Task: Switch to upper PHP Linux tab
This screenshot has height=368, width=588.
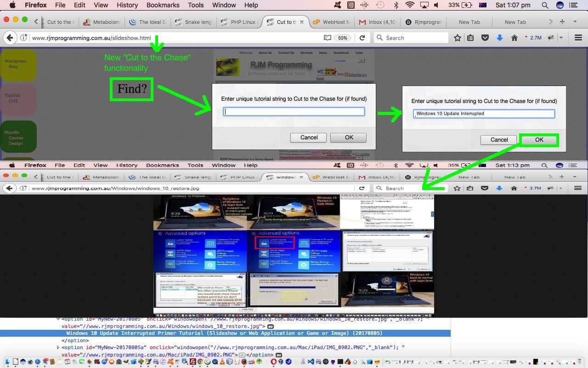Action: [x=240, y=22]
